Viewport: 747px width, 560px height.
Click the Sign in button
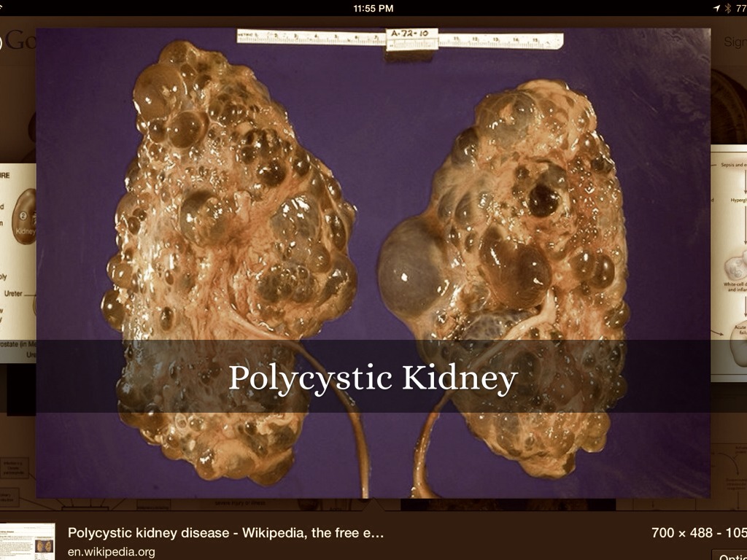coord(733,42)
